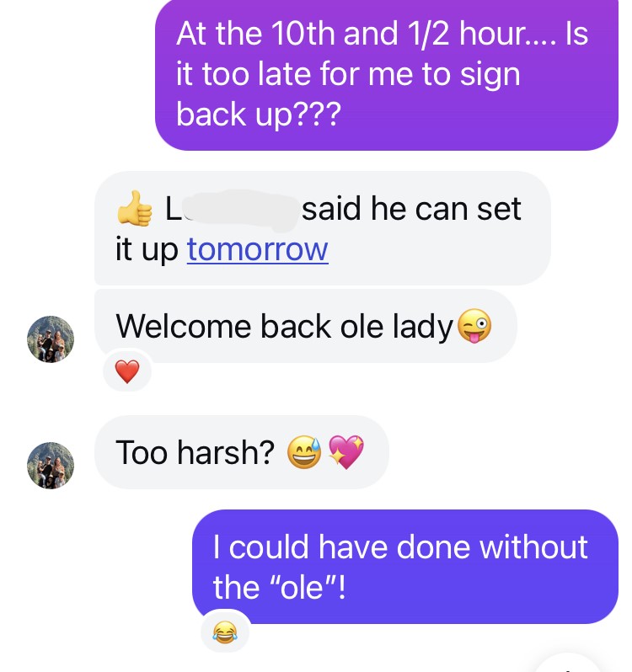
Task: Click the "back up???" text in purple bubble
Action: [259, 114]
